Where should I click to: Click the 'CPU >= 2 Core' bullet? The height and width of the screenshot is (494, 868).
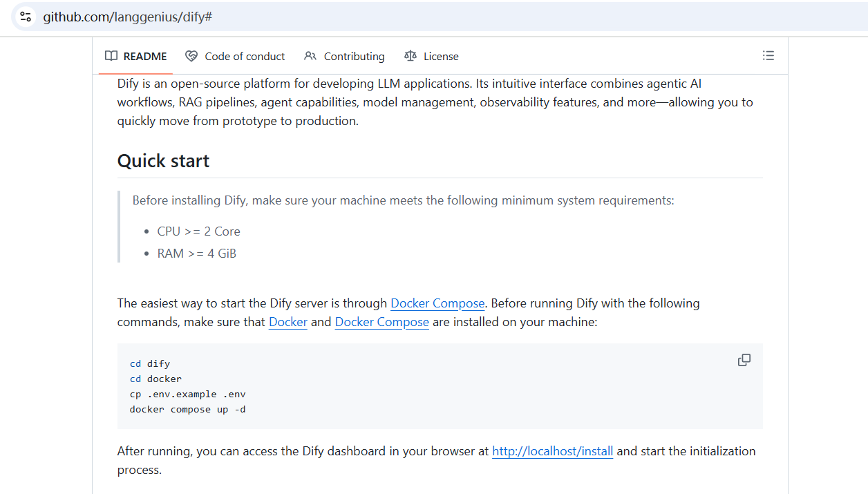199,231
